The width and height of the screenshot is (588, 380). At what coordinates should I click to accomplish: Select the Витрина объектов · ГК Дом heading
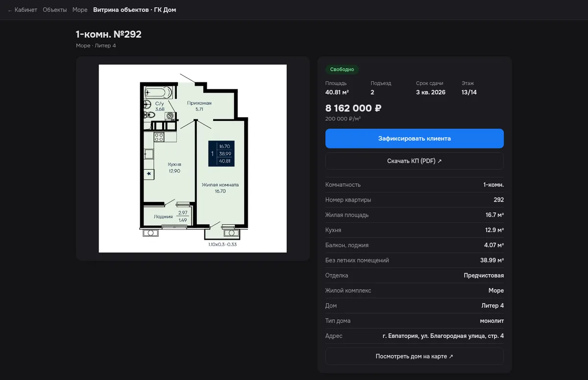[135, 10]
